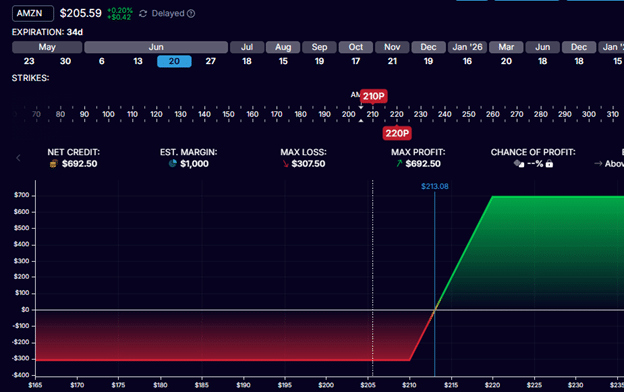This screenshot has height=392, width=624.
Task: Choose the June 13 expiration date
Action: click(x=138, y=61)
